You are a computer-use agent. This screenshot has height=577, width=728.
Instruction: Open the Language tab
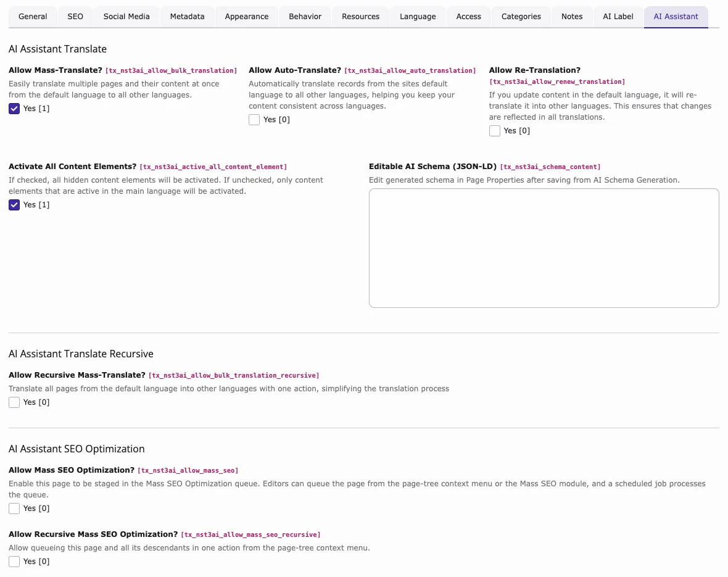click(418, 17)
